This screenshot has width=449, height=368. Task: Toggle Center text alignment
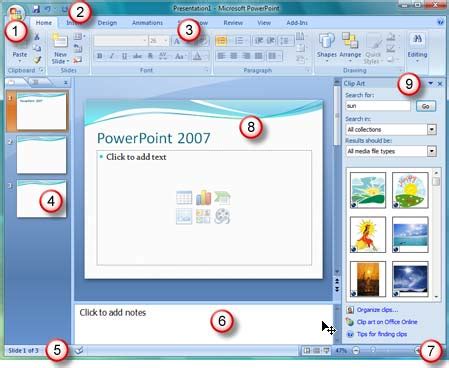click(234, 56)
